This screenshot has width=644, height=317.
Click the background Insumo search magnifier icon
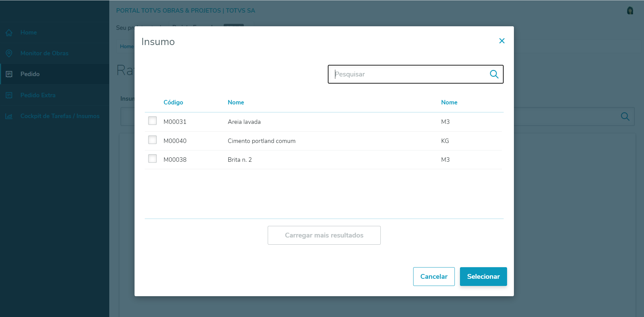(625, 117)
